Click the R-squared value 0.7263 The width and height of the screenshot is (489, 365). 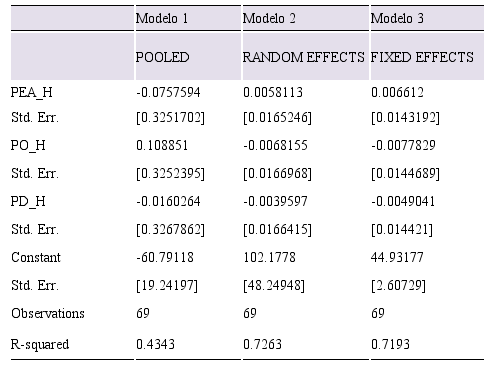click(x=262, y=344)
